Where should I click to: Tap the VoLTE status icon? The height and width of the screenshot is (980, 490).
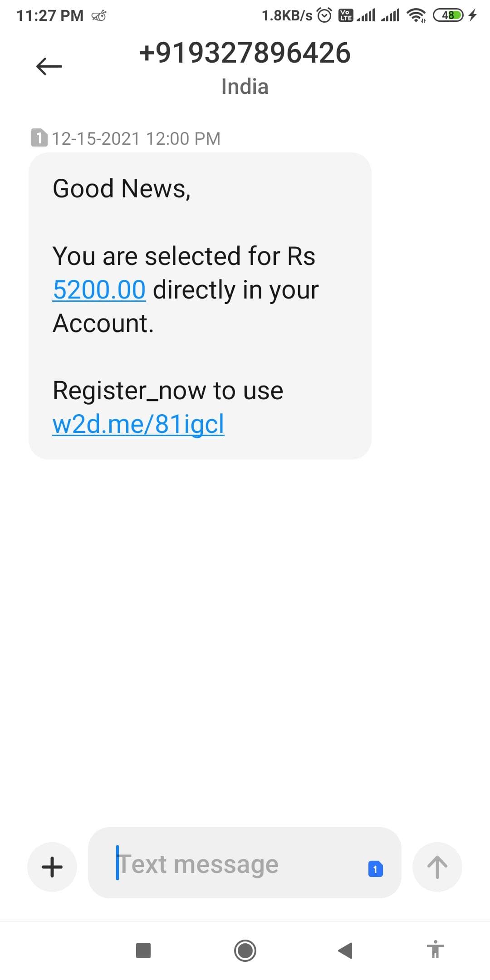346,15
